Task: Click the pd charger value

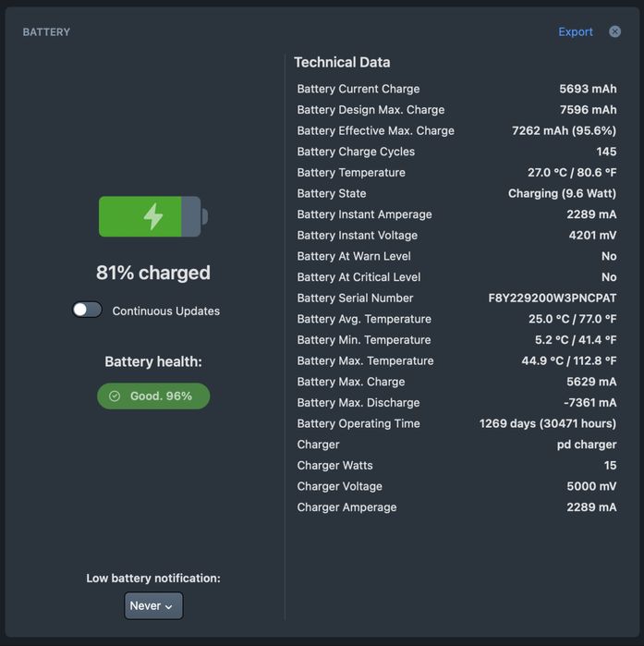Action: (x=587, y=445)
